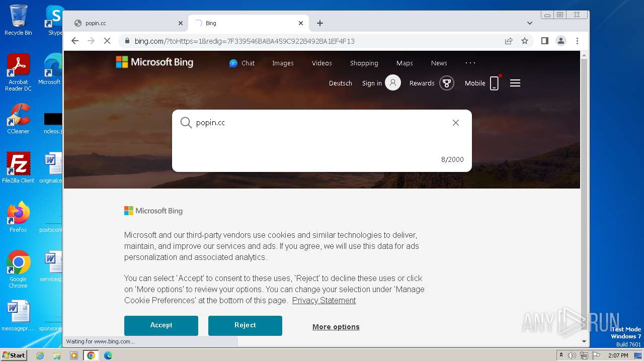Open the share this page icon

tap(509, 41)
